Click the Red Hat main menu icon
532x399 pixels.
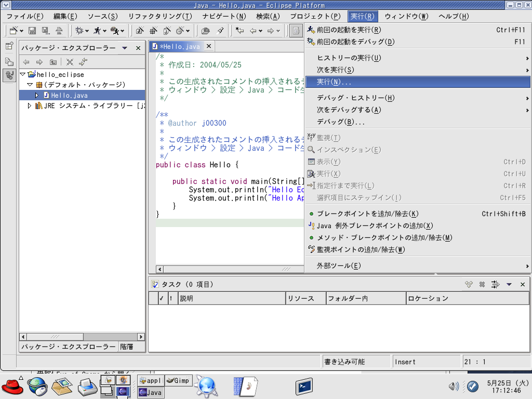[x=12, y=386]
